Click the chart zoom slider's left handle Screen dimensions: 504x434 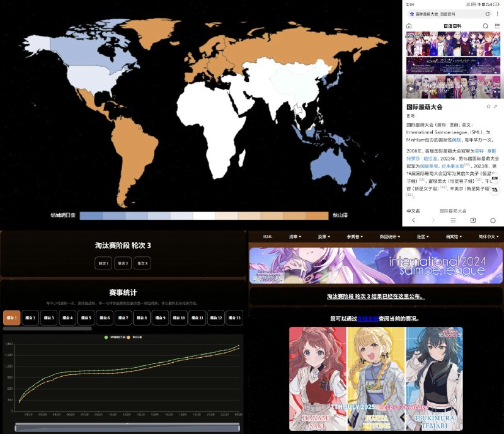(15, 428)
